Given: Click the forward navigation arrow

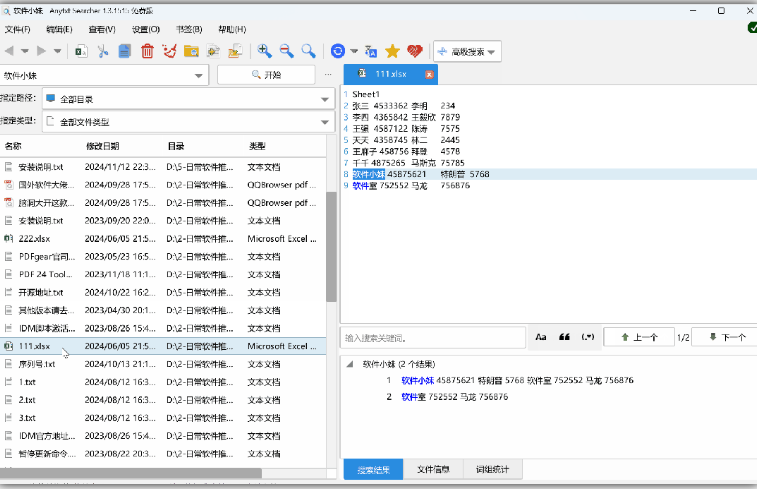Looking at the screenshot, I should click(42, 51).
